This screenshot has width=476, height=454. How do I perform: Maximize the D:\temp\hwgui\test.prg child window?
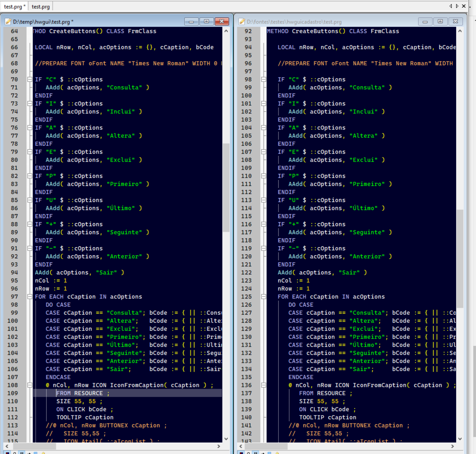pos(206,21)
